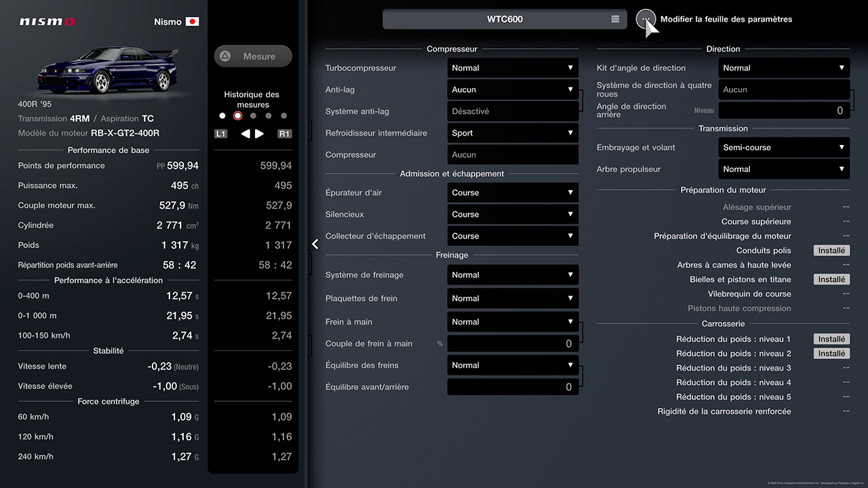Click the NISMO brand logo
Image resolution: width=868 pixels, height=488 pixels.
tap(47, 22)
